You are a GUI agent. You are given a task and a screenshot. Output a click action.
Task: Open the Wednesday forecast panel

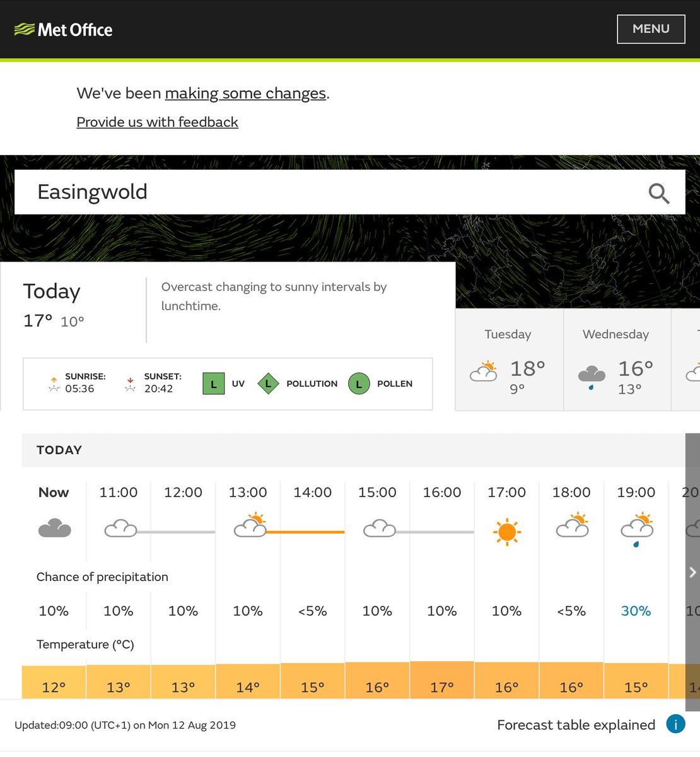coord(615,360)
